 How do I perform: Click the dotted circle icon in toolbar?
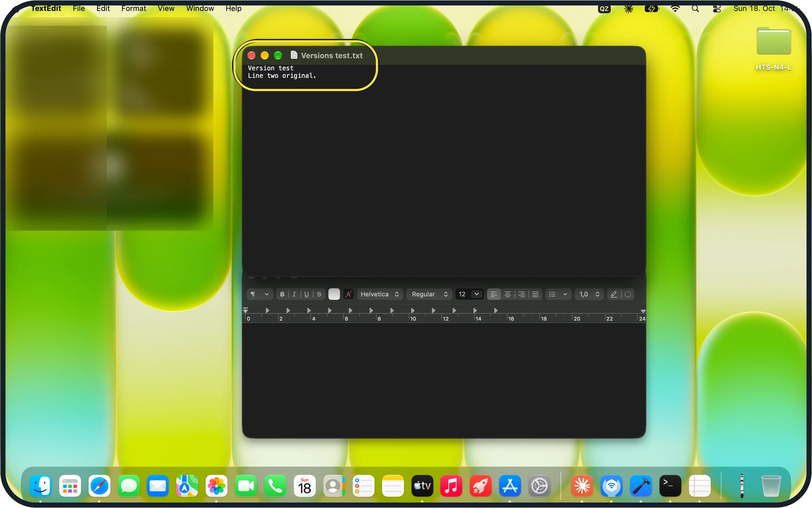627,294
